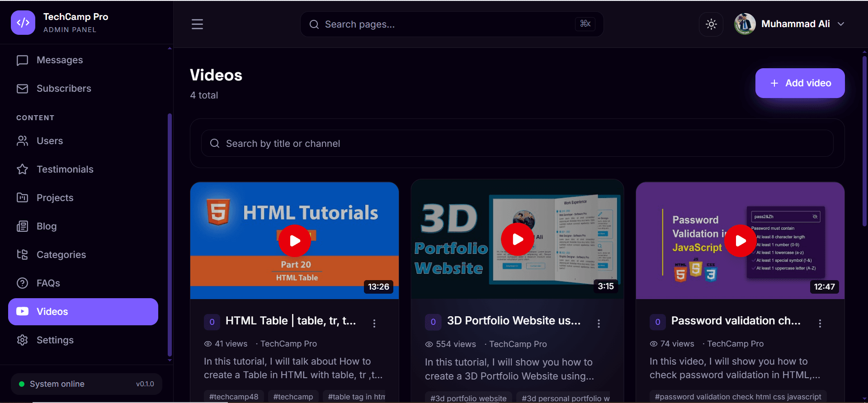
Task: Click the Videos play icon in sidebar
Action: point(22,311)
